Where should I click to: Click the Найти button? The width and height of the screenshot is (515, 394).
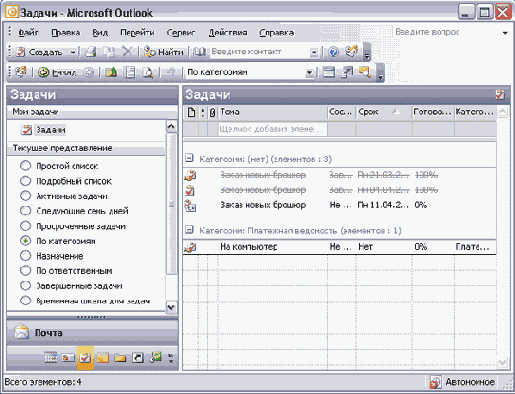(x=164, y=52)
